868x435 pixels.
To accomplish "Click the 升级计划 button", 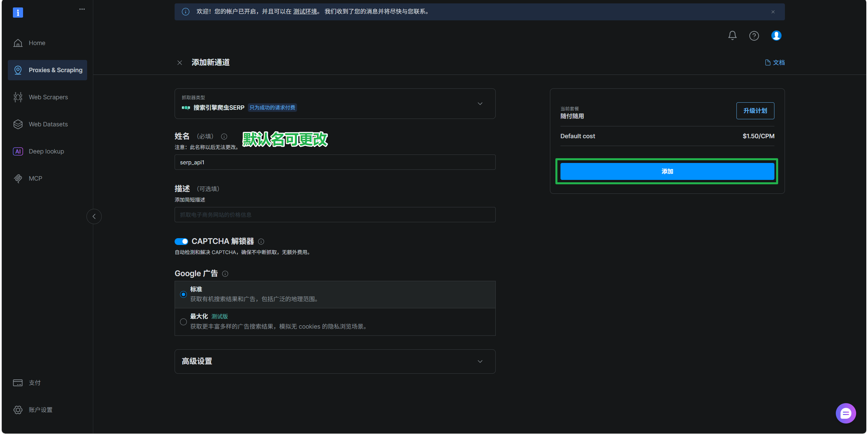I will tap(755, 111).
